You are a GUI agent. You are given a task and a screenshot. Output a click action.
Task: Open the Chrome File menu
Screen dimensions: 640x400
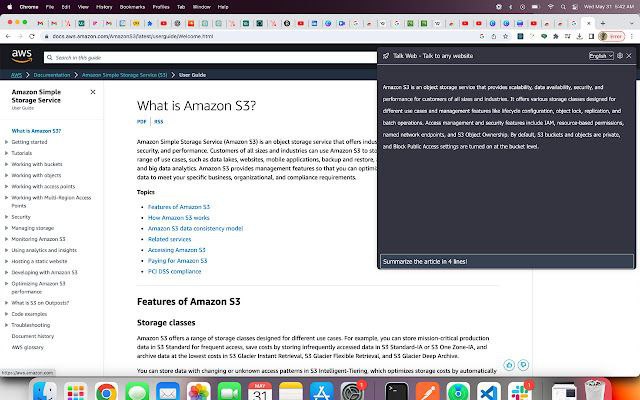coord(50,7)
